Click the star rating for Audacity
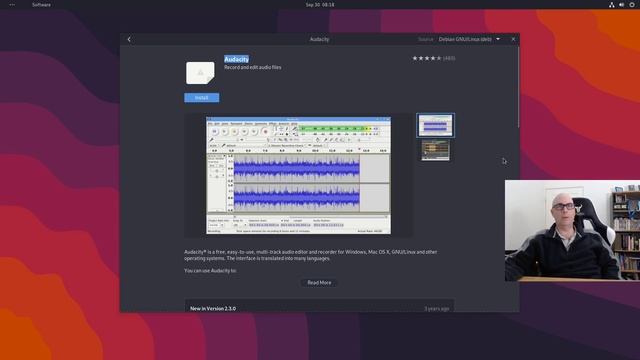 click(427, 58)
